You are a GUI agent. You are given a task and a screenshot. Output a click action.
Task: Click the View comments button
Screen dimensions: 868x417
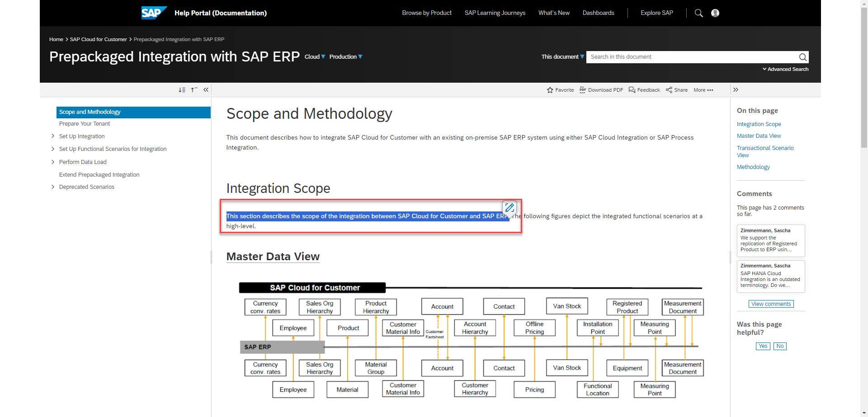click(771, 304)
